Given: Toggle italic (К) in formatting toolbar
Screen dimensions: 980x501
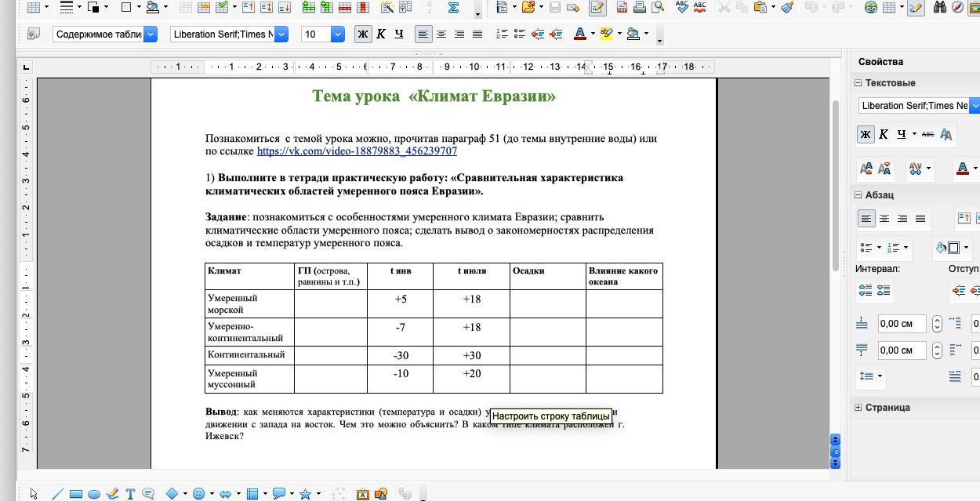Looking at the screenshot, I should tap(381, 34).
